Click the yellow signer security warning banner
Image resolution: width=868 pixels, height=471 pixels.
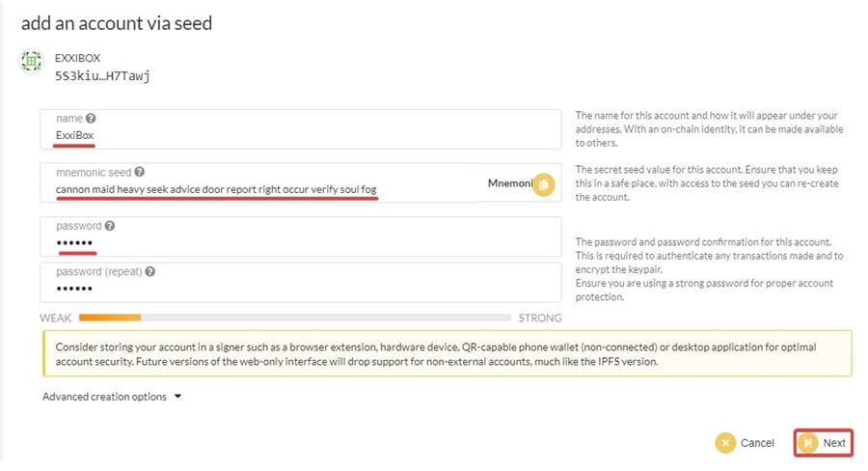447,353
